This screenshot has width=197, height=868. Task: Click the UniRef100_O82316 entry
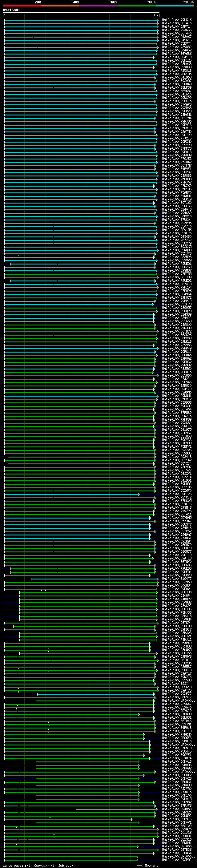pyautogui.click(x=177, y=839)
